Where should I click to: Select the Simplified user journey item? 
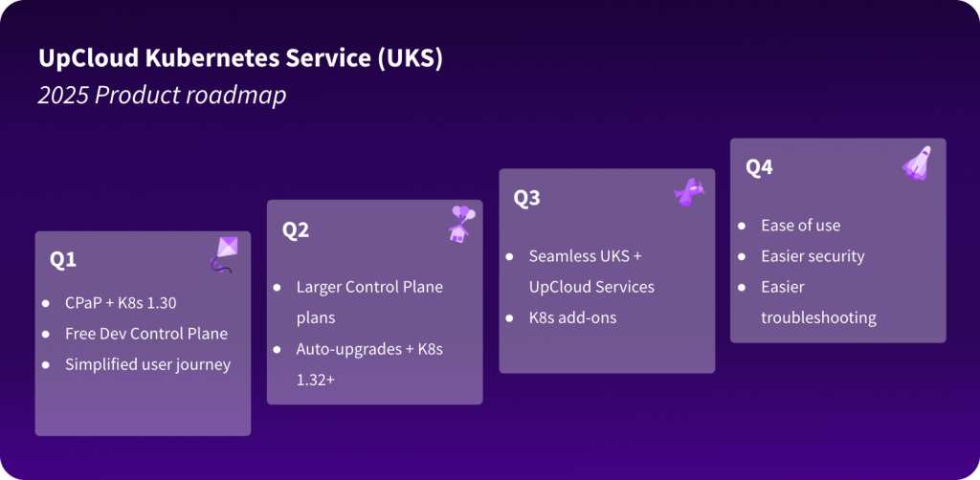(147, 364)
